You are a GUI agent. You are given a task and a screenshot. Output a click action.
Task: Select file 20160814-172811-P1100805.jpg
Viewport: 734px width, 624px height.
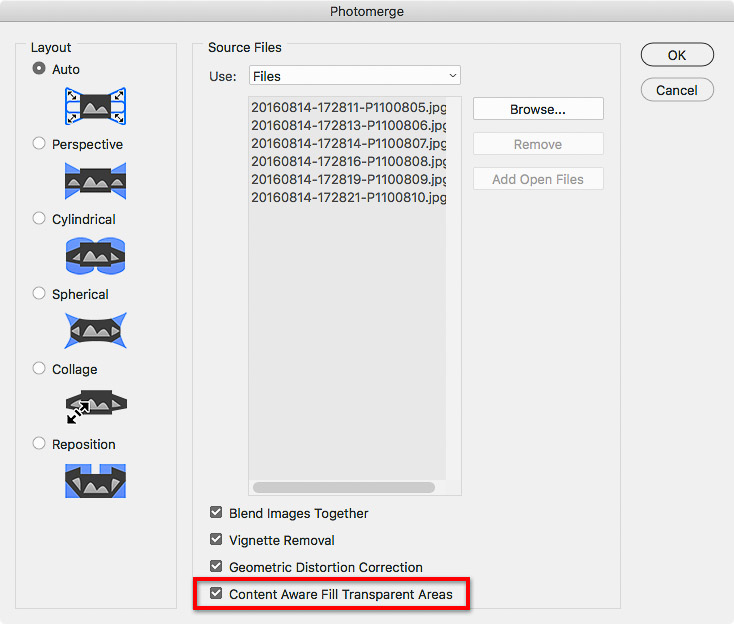point(348,108)
